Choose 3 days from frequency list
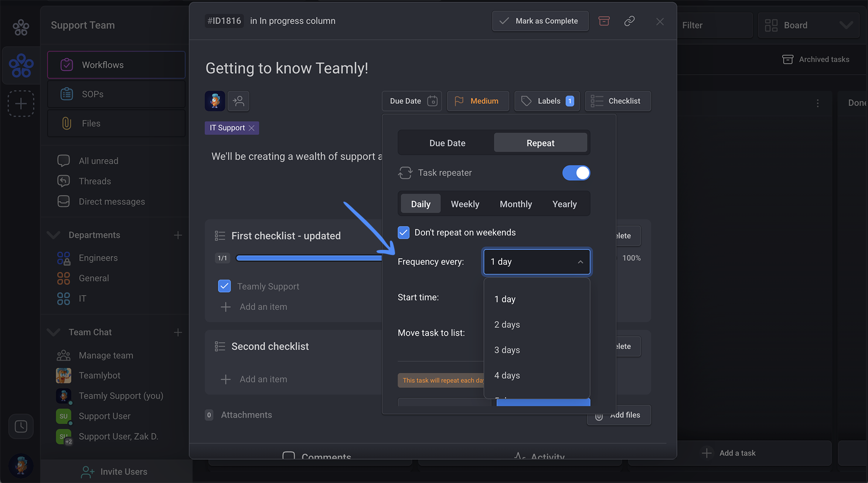This screenshot has height=483, width=868. click(x=537, y=350)
